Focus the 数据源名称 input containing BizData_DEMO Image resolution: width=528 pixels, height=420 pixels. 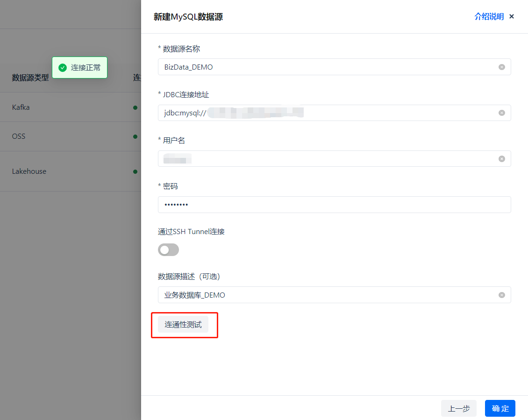pos(327,67)
